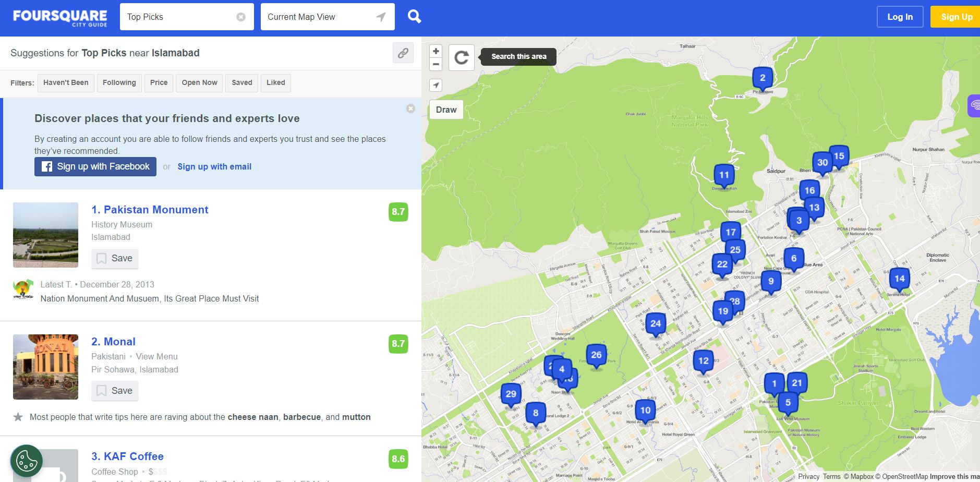Expand the Saved filter
This screenshot has width=980, height=482.
pyautogui.click(x=241, y=82)
